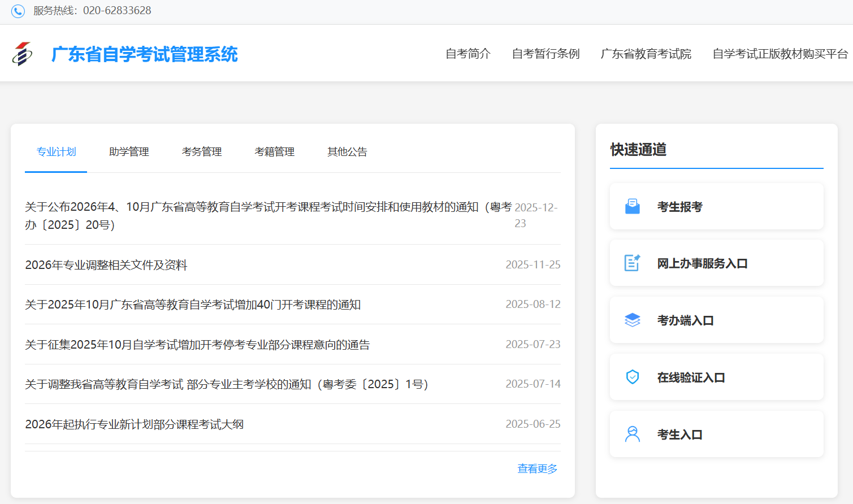This screenshot has height=504, width=853.
Task: Click the 在线验证入口 shield icon
Action: pos(631,377)
